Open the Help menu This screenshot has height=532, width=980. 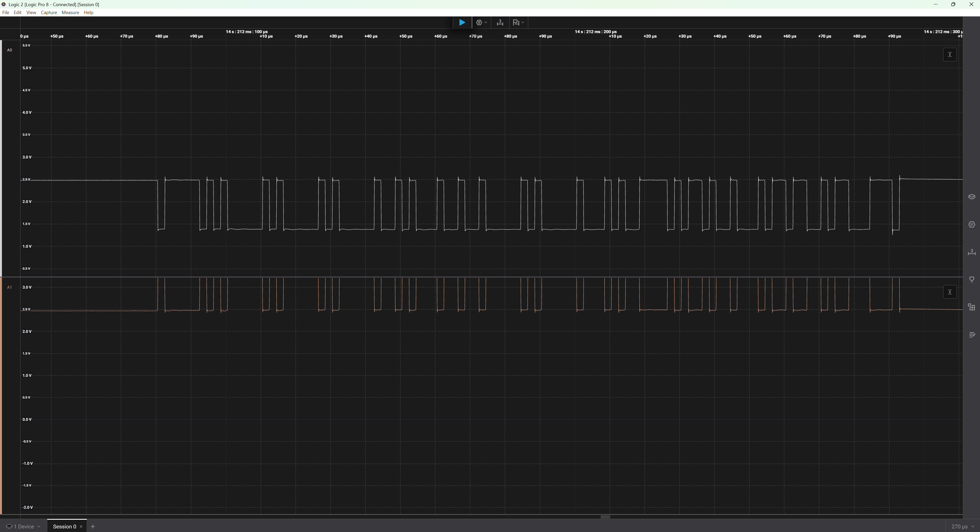click(89, 13)
